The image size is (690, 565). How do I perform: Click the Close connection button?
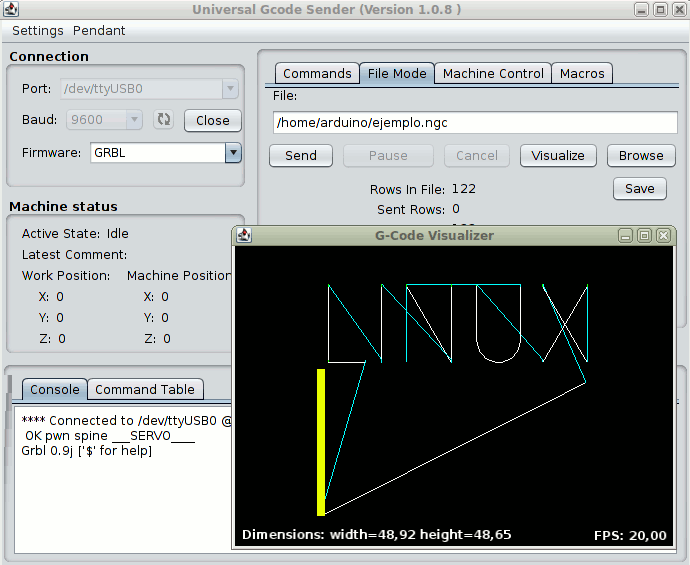(213, 121)
